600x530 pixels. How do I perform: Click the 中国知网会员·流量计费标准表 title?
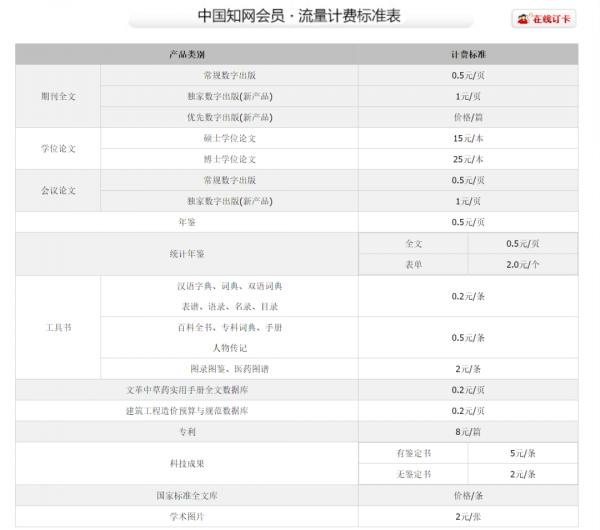point(300,16)
